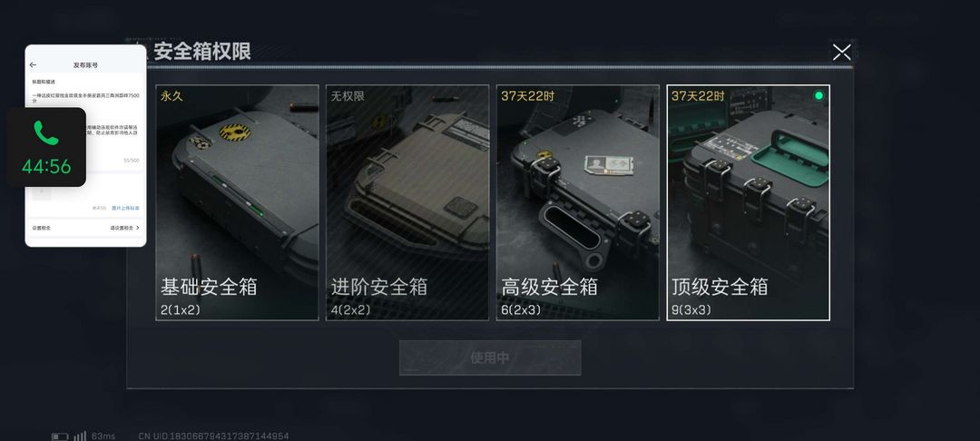
Task: Click the 使用中 button
Action: click(490, 358)
